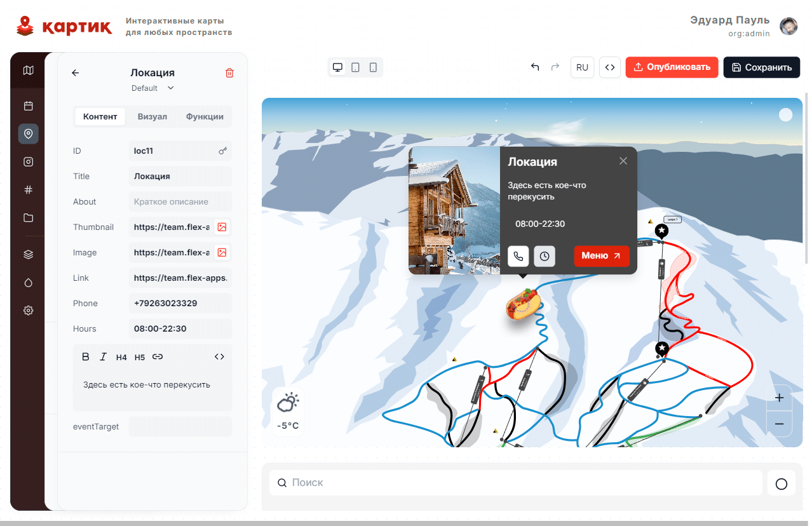Click the Title input field
Viewport: 812px width, 526px height.
[180, 176]
